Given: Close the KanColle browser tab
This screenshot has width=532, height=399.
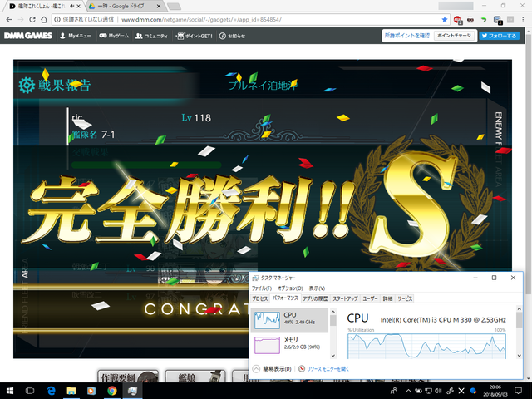Looking at the screenshot, I should (79, 6).
